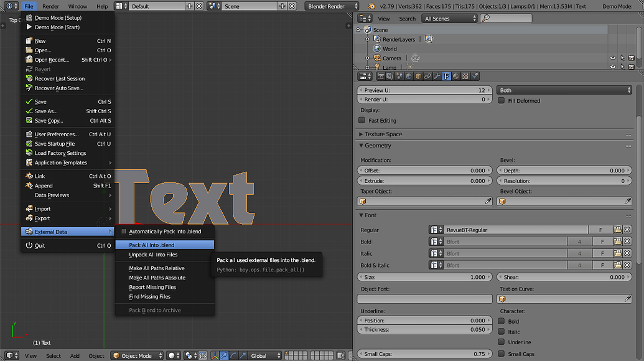Image resolution: width=644 pixels, height=361 pixels.
Task: Open User Preferences... from File menu
Action: click(68, 134)
